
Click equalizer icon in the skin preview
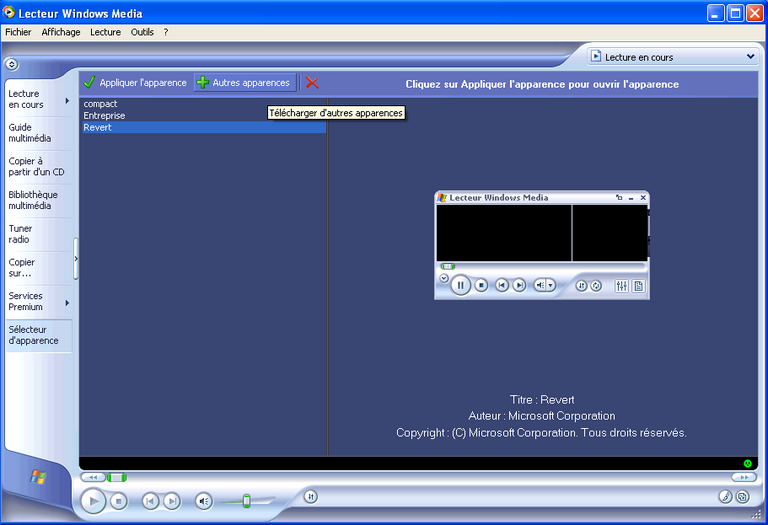pyautogui.click(x=622, y=286)
